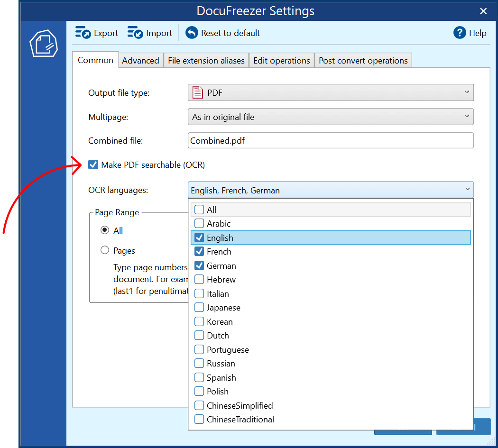The width and height of the screenshot is (498, 448).
Task: Enable Japanese as an OCR language
Action: [199, 307]
